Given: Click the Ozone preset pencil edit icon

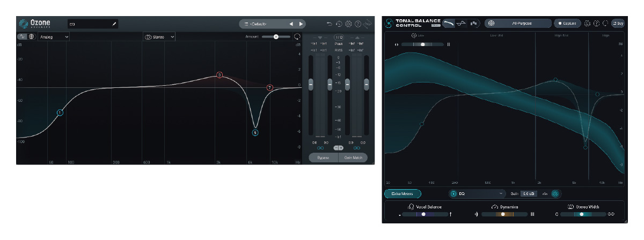Looking at the screenshot, I should 114,24.
